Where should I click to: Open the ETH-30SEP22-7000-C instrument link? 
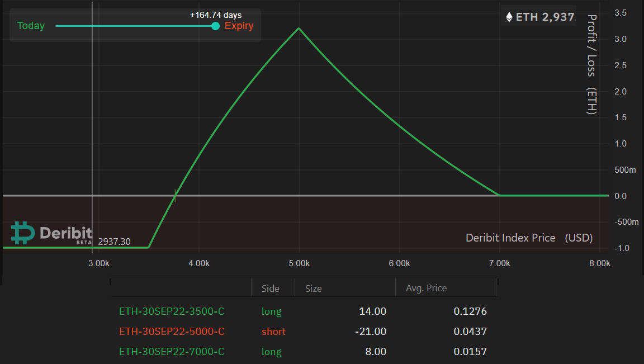(x=172, y=352)
